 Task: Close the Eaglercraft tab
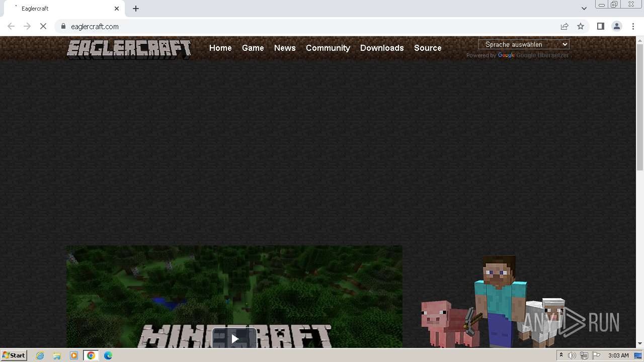point(117,9)
